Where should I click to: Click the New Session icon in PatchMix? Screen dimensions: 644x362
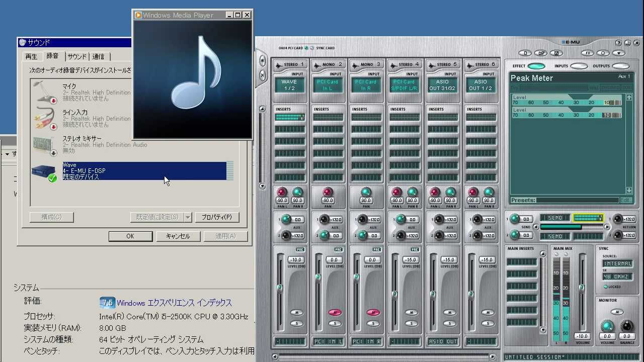click(x=525, y=53)
